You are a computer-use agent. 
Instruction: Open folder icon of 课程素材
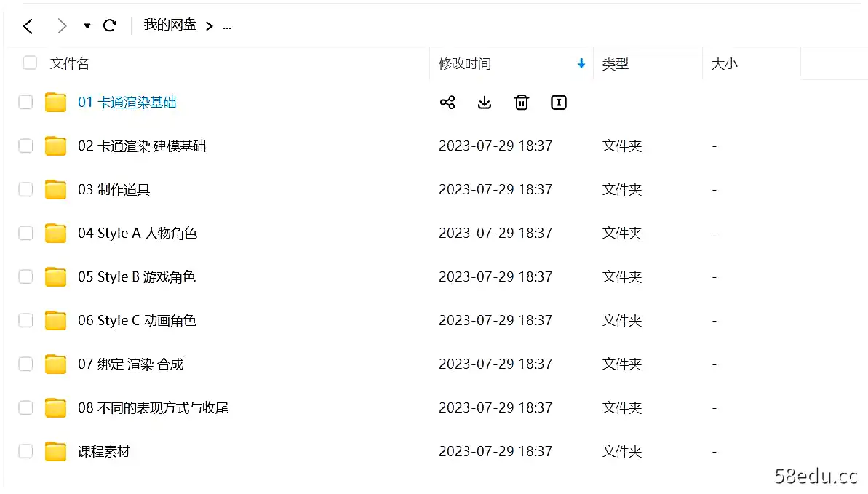click(55, 451)
